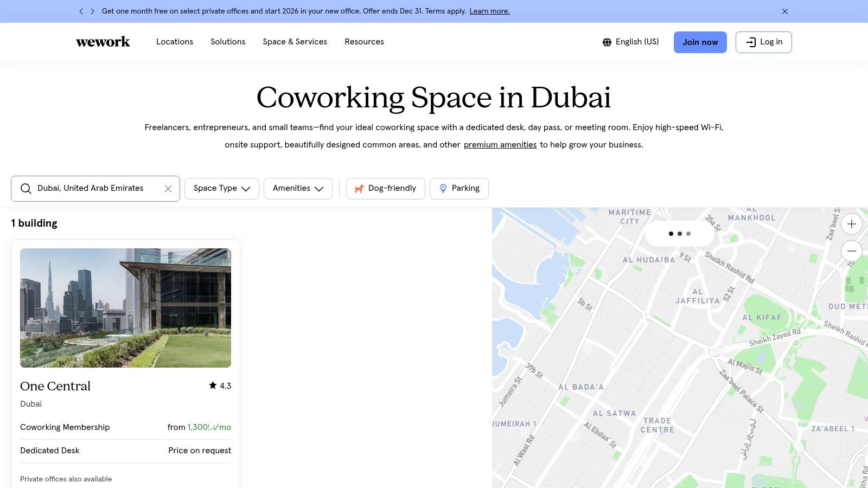868x488 pixels.
Task: Open the Resources menu
Action: [x=364, y=42]
